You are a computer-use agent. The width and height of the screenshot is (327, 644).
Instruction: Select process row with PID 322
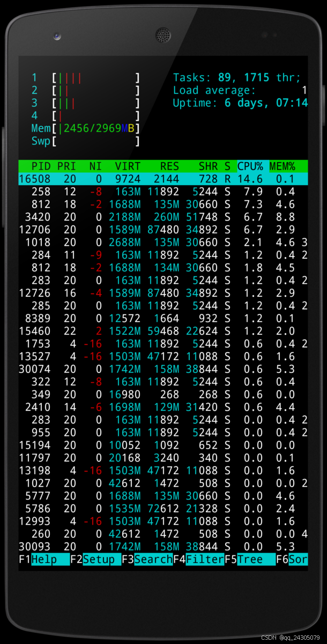pyautogui.click(x=163, y=382)
